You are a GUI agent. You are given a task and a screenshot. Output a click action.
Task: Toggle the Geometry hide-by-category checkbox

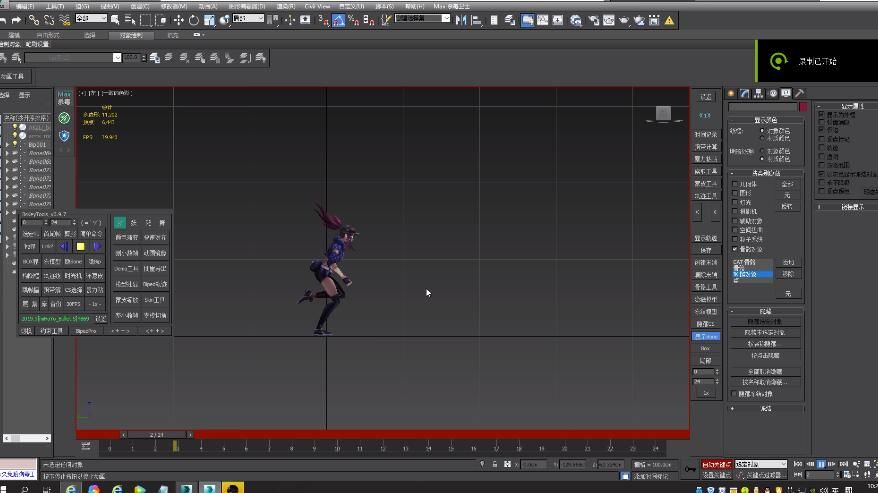(735, 184)
